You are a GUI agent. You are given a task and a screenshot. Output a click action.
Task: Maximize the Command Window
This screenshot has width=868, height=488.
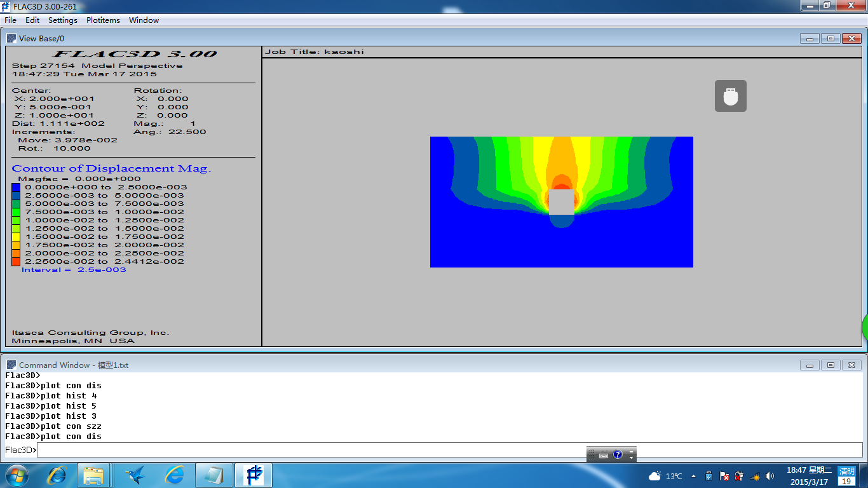pyautogui.click(x=831, y=365)
